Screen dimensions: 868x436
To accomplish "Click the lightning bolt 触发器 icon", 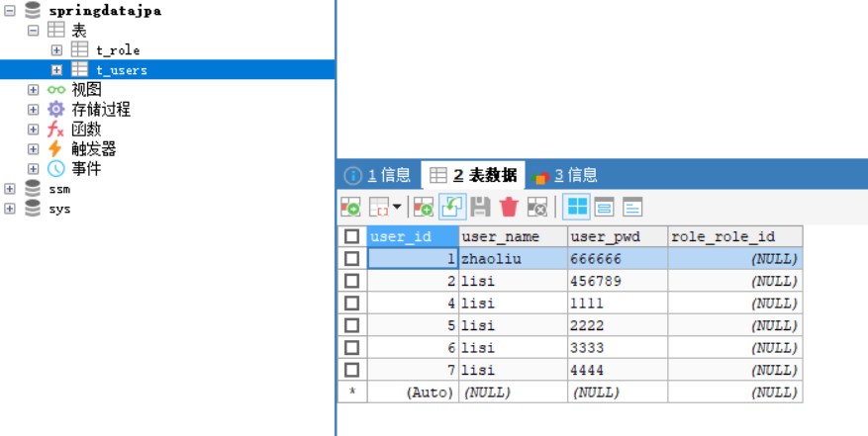I will click(x=54, y=149).
